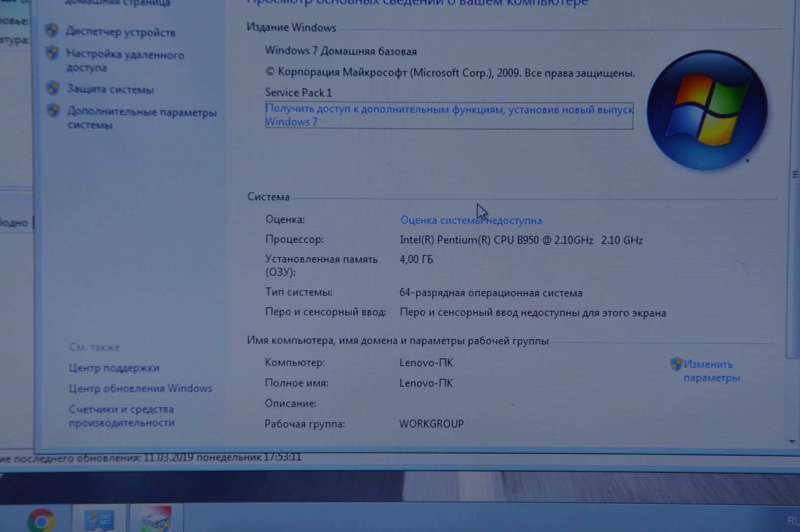800x532 pixels.
Task: Open the Диспетчер устройств text link
Action: [x=121, y=33]
